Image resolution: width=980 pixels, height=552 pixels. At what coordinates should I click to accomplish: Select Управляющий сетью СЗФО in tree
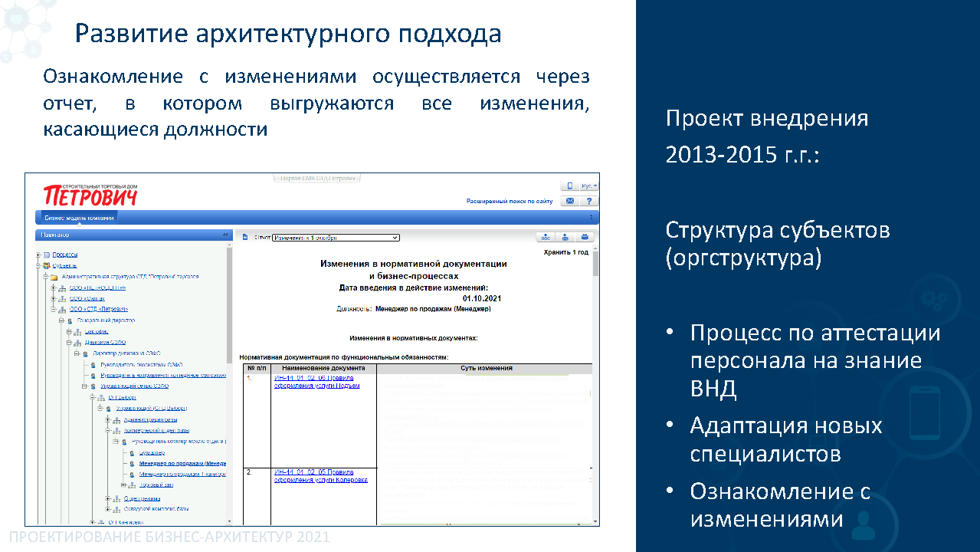tap(133, 386)
